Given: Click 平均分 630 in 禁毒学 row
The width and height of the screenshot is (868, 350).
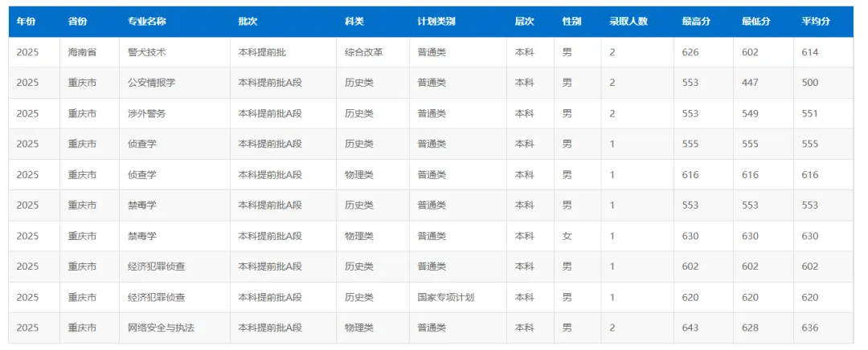Looking at the screenshot, I should coord(810,236).
